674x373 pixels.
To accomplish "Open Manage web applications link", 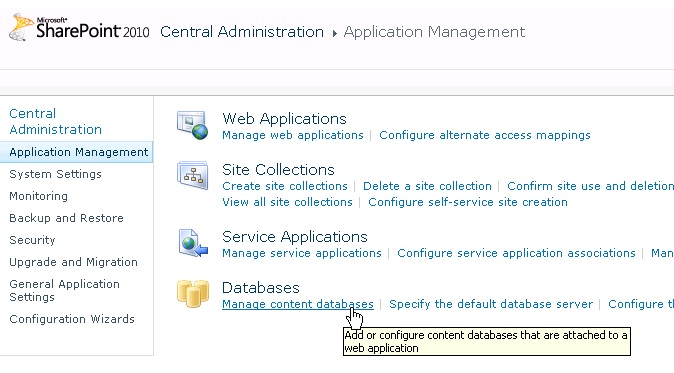I will (x=293, y=135).
